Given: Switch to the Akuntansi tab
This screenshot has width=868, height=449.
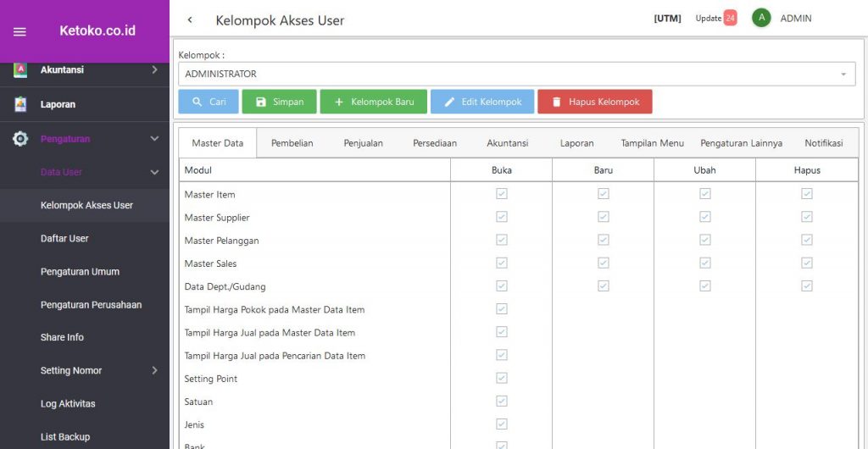Looking at the screenshot, I should pos(508,143).
